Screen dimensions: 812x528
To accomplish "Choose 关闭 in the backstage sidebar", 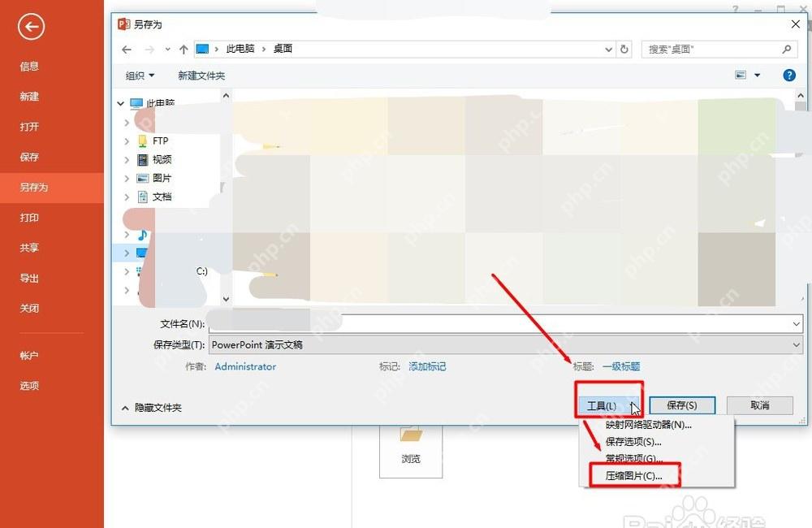I will [29, 309].
